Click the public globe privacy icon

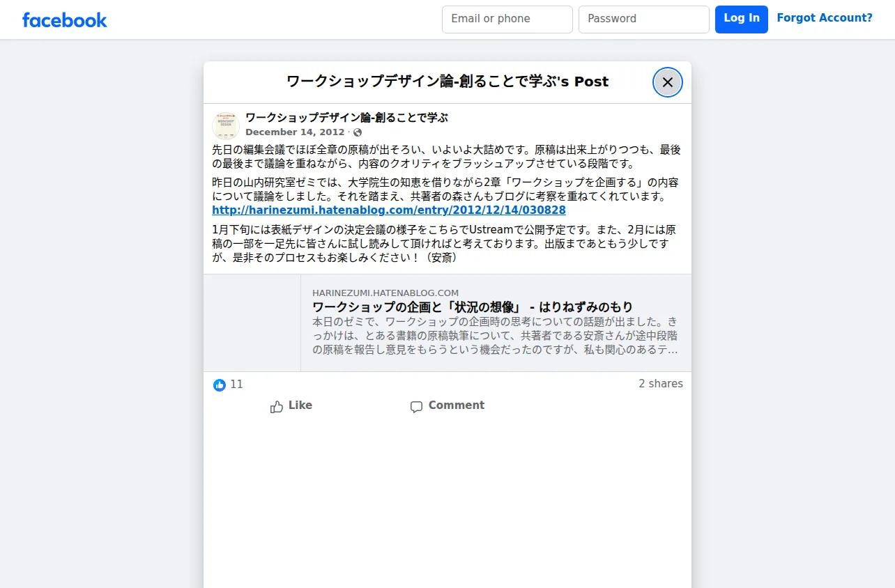click(x=358, y=132)
